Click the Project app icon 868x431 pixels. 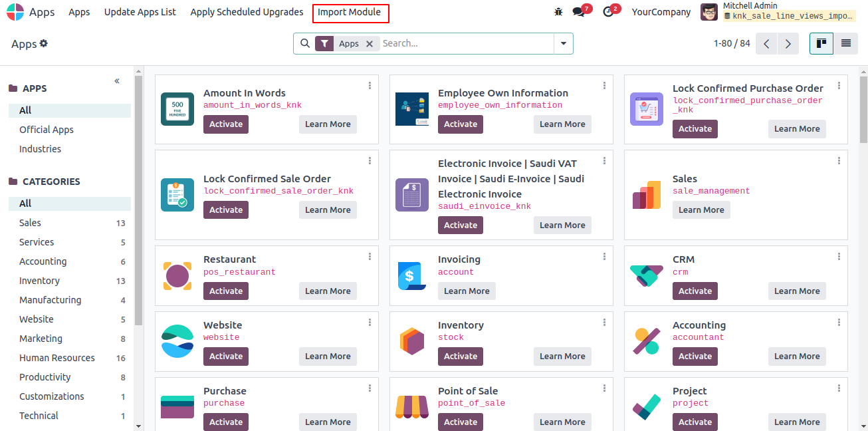(x=647, y=407)
